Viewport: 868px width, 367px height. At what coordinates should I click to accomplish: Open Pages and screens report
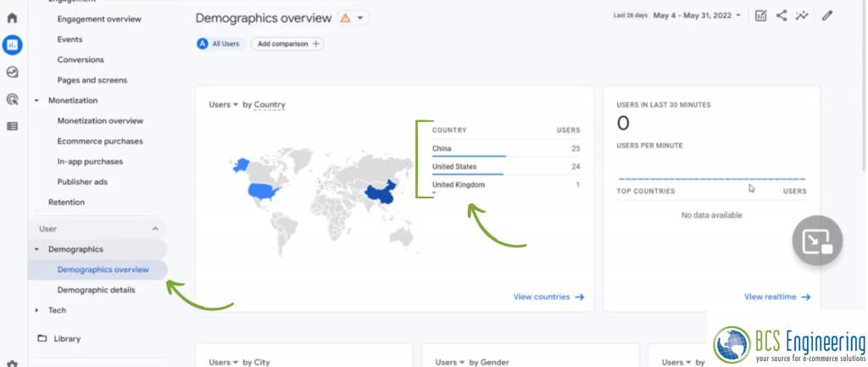click(x=92, y=80)
